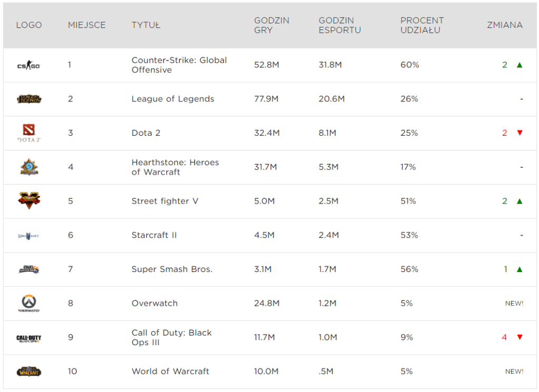Image resolution: width=539 pixels, height=392 pixels.
Task: Sort by the PROCENT UDZIAŁU column header
Action: (x=422, y=25)
